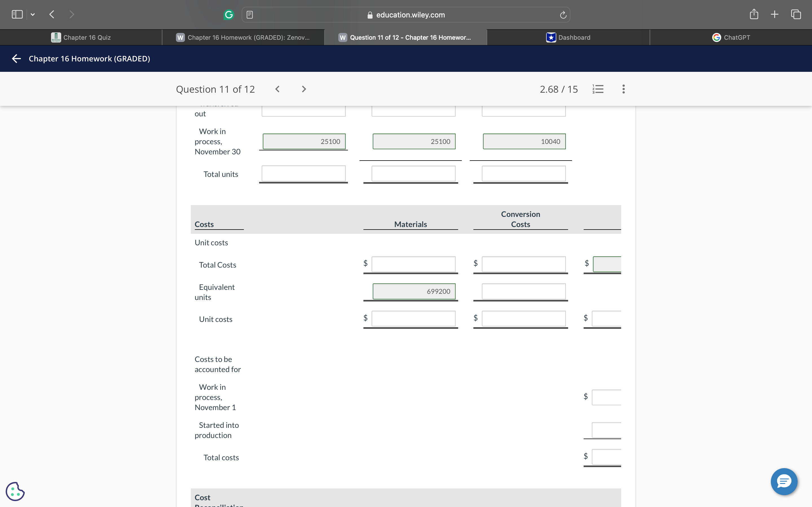Open the chat support bubble
Screen dimensions: 812x507
(784, 481)
